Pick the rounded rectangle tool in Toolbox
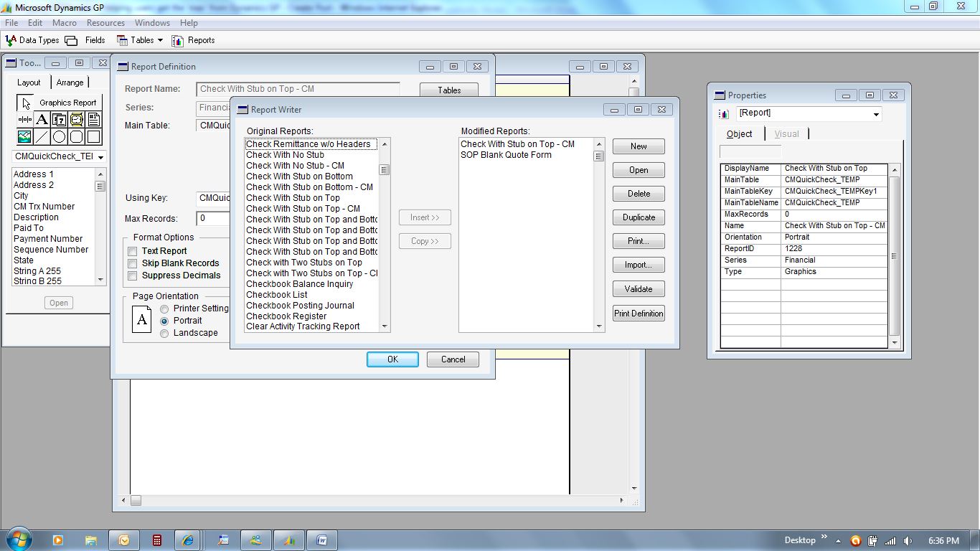 [x=77, y=136]
